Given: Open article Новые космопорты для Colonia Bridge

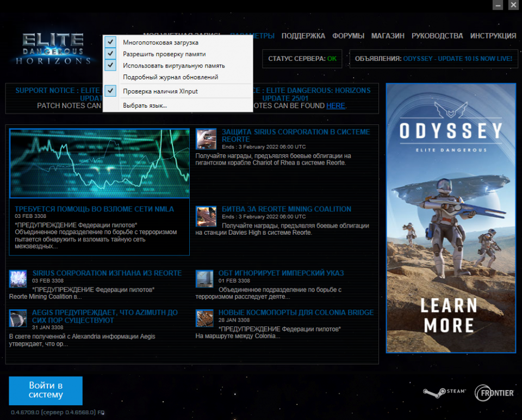Looking at the screenshot, I should [x=296, y=312].
